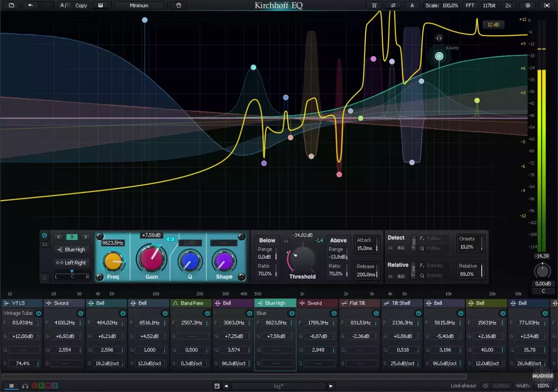Open the Left Right channel mode dropdown
The width and height of the screenshot is (558, 392).
(72, 263)
